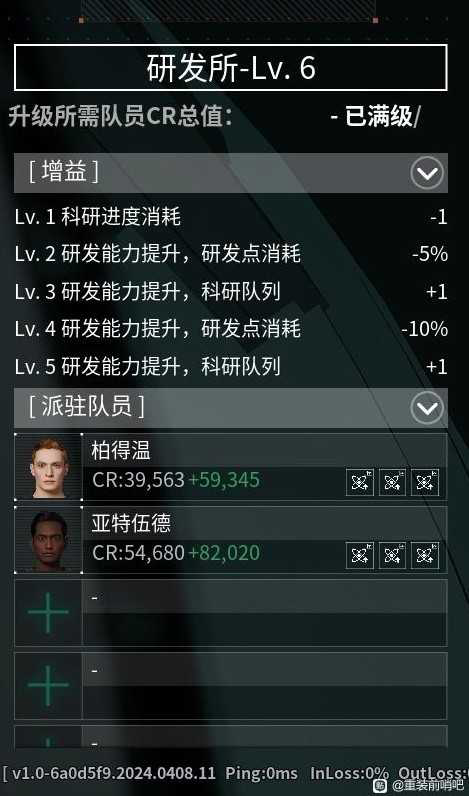The width and height of the screenshot is (469, 796).
Task: Collapse the 增益 section chevron
Action: click(x=426, y=173)
